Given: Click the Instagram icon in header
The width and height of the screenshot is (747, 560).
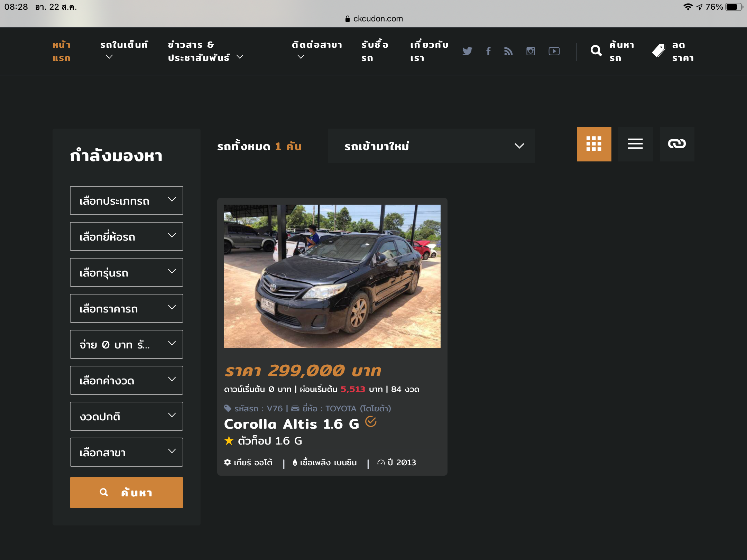Looking at the screenshot, I should (x=531, y=51).
